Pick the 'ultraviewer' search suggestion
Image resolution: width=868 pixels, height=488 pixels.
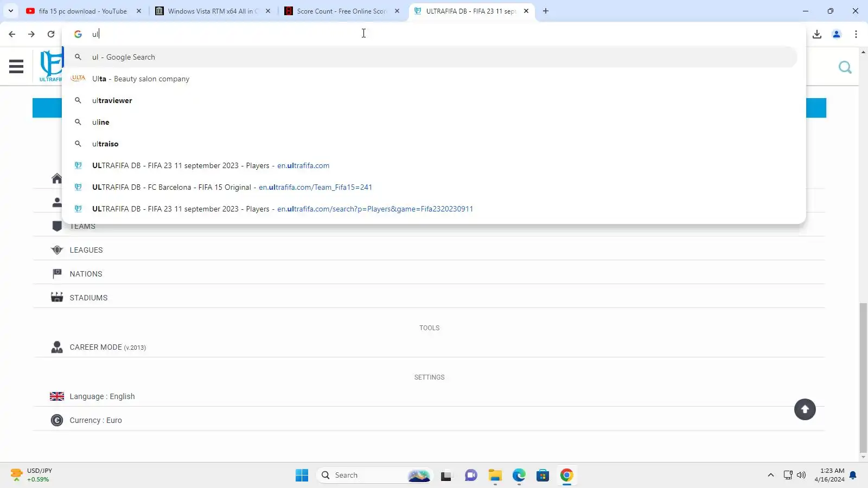point(430,100)
